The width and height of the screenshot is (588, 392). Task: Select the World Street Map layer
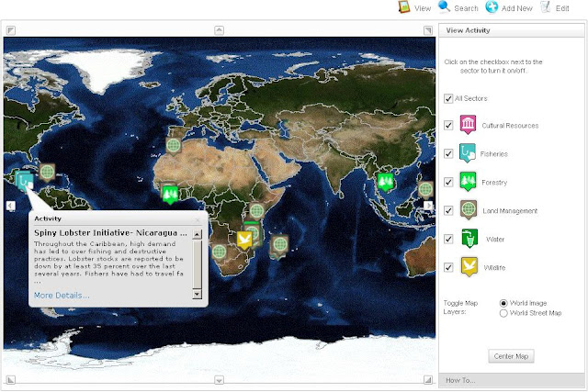coord(503,313)
